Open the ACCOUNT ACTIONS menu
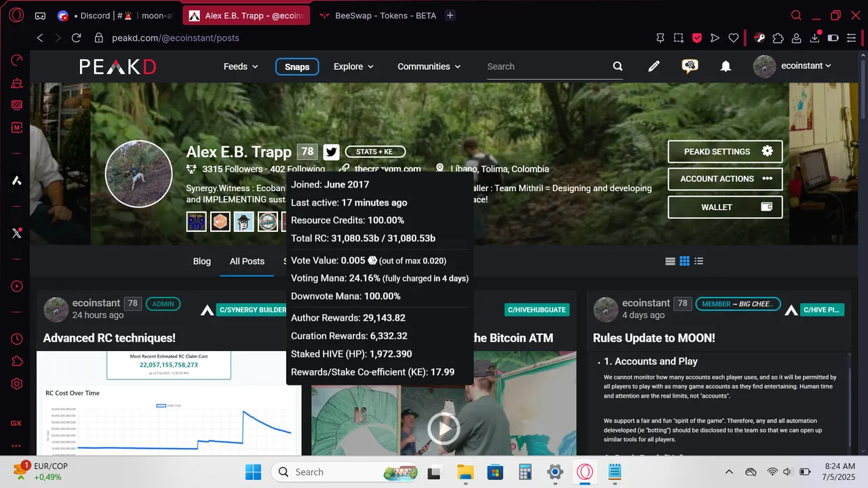 [x=725, y=179]
